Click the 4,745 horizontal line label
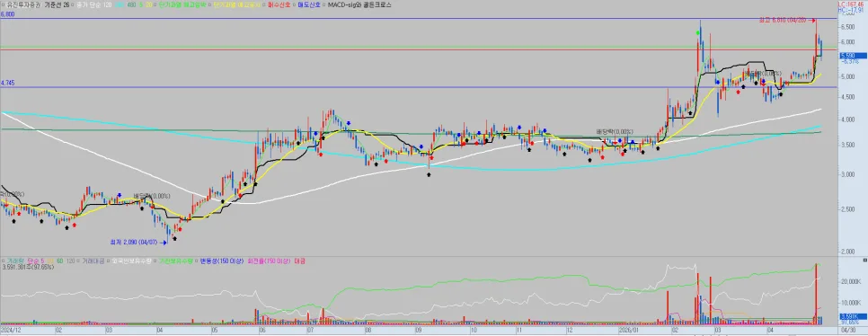Screen dimensions: 868x336 click(8, 83)
